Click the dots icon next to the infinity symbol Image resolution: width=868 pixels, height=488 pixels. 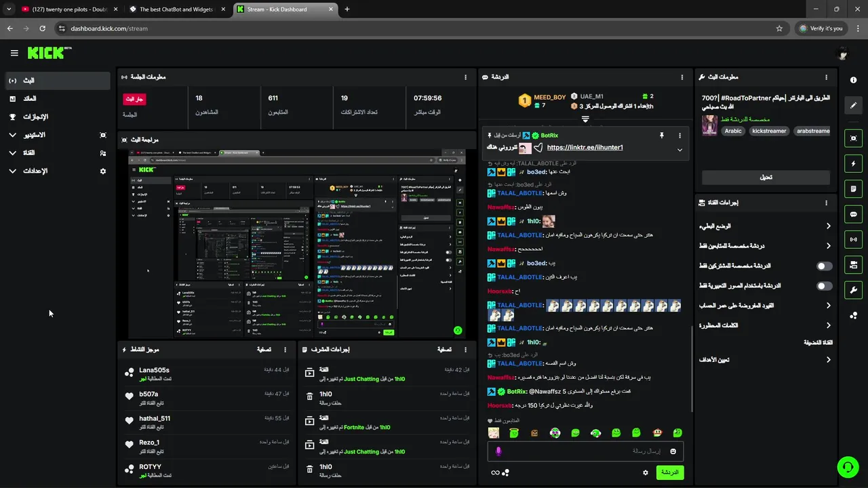505,472
